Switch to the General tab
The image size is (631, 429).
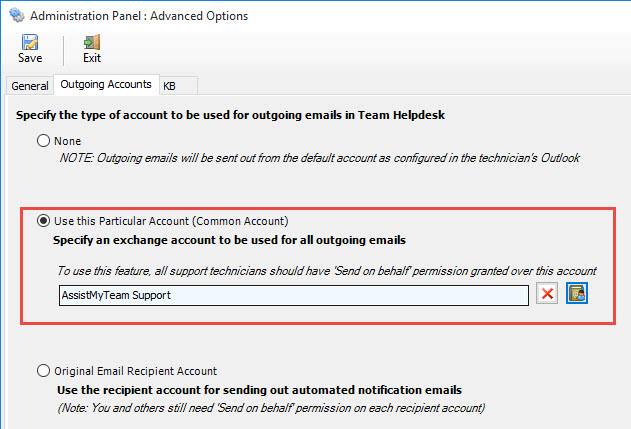[x=30, y=86]
